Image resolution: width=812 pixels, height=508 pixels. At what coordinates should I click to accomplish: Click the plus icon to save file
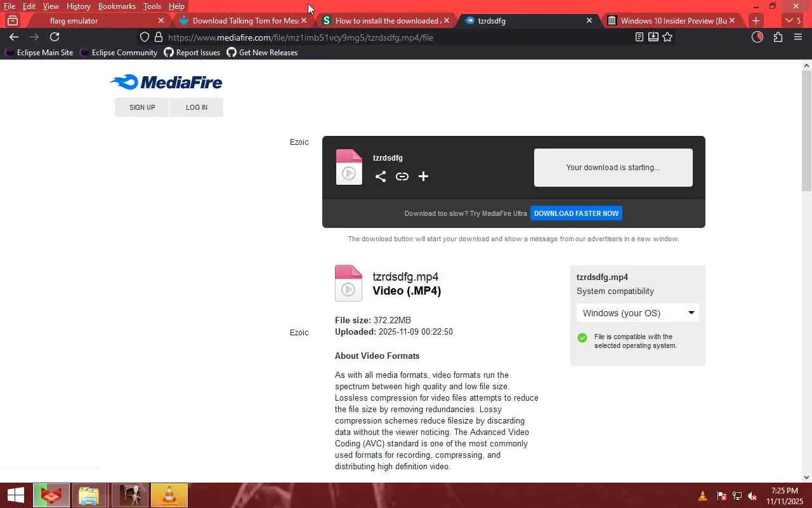point(423,177)
